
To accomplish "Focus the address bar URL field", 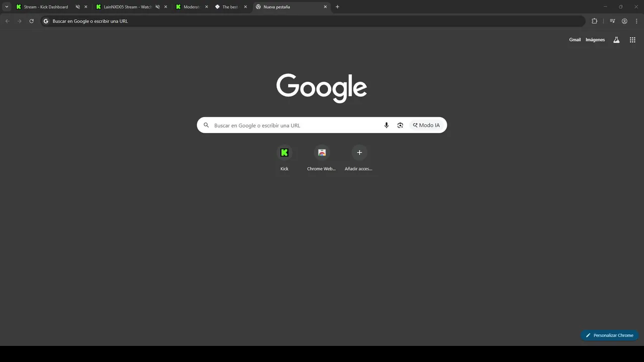I will click(x=313, y=21).
